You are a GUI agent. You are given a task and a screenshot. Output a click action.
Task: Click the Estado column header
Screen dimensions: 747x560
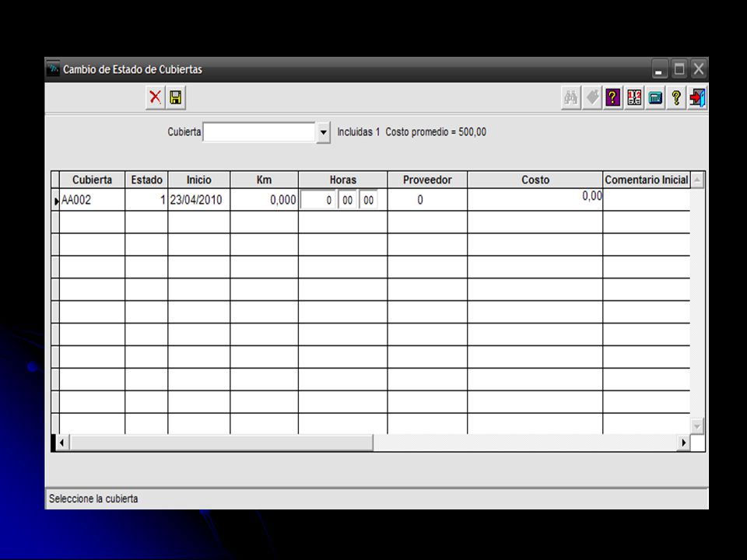pyautogui.click(x=147, y=180)
